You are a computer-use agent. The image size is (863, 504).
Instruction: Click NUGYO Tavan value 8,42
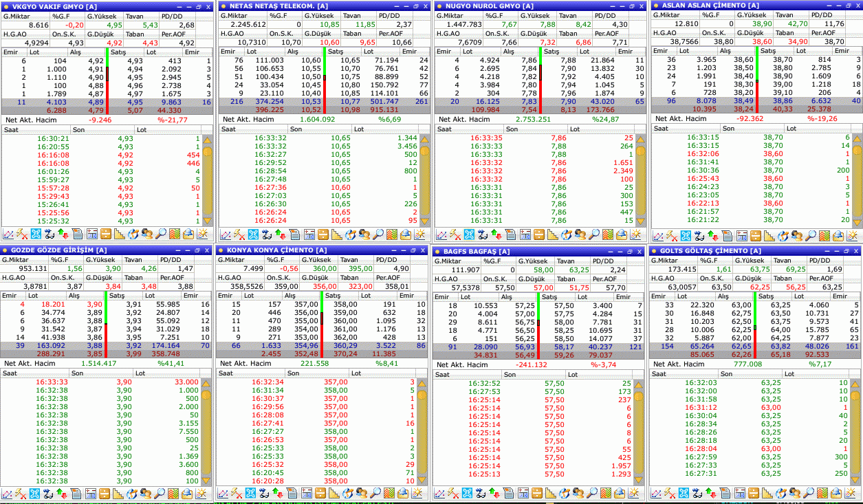click(x=583, y=25)
